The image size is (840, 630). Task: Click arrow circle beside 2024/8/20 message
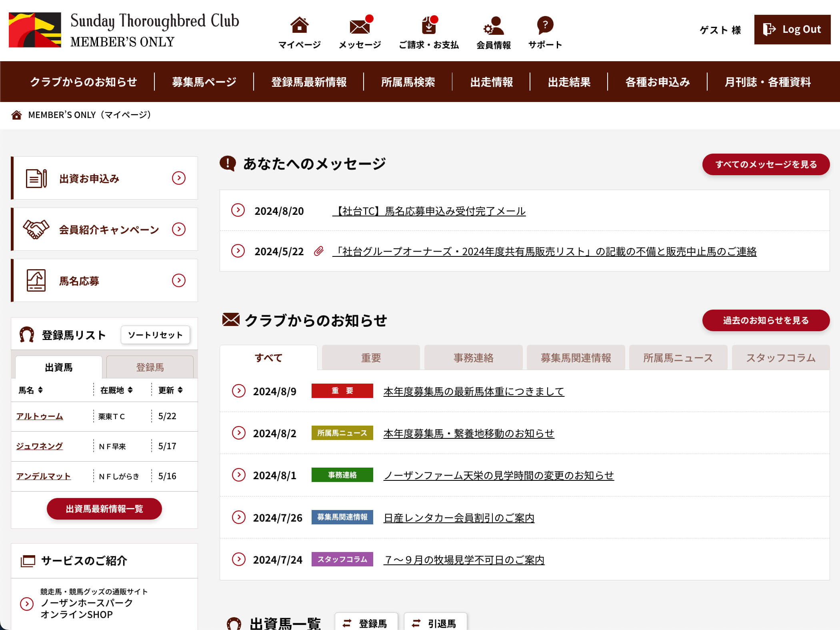tap(238, 210)
